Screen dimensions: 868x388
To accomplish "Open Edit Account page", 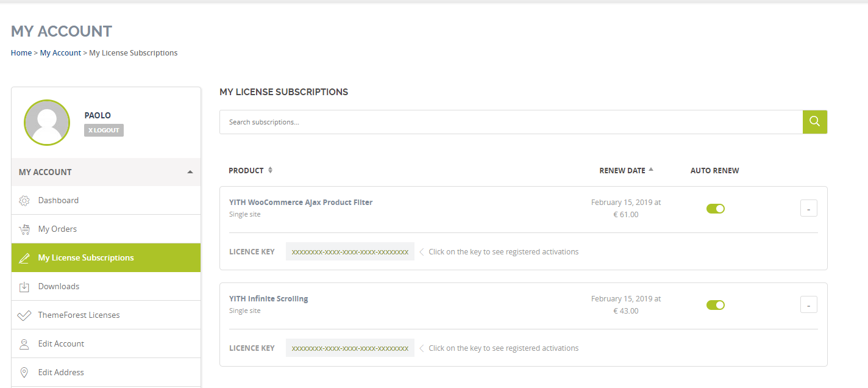I will (x=106, y=343).
